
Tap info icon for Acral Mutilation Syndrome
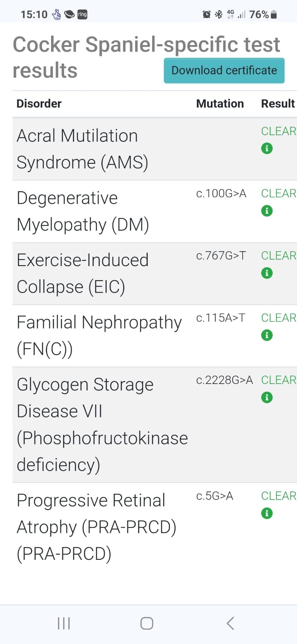tap(267, 149)
